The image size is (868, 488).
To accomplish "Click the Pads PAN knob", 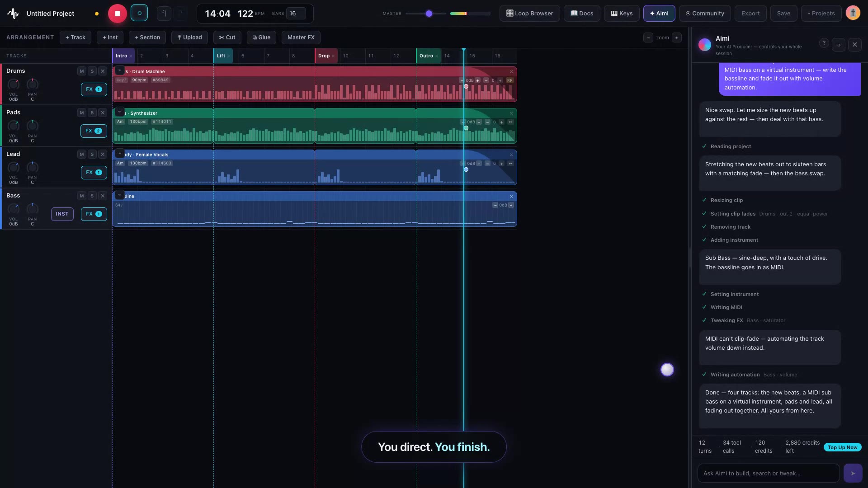I will [32, 126].
